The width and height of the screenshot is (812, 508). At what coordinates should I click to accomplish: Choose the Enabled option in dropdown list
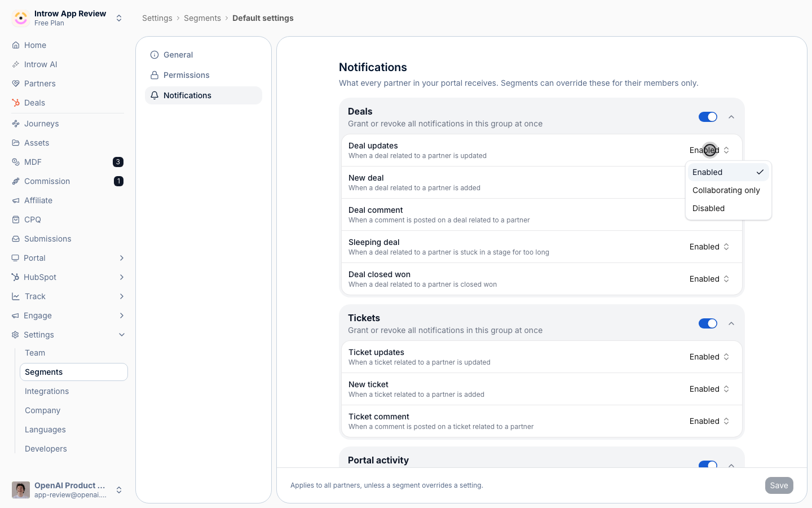[x=729, y=172]
